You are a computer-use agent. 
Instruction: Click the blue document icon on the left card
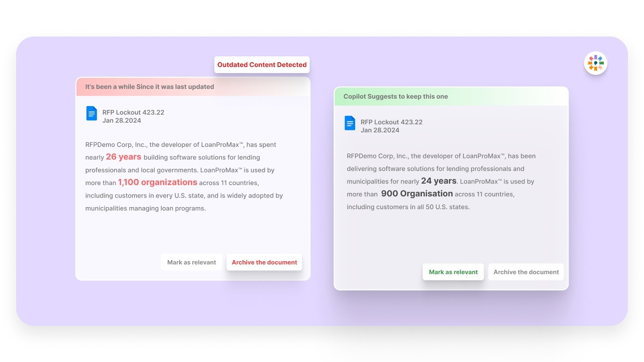click(91, 113)
